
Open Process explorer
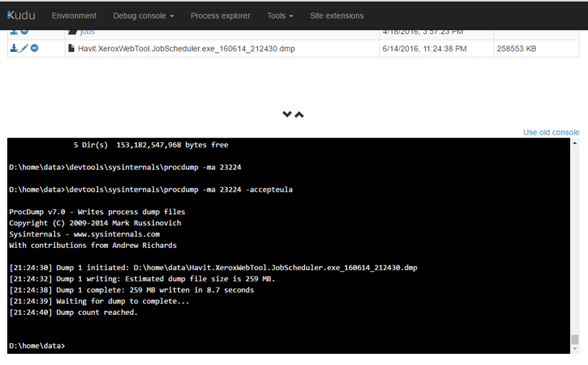pos(221,16)
